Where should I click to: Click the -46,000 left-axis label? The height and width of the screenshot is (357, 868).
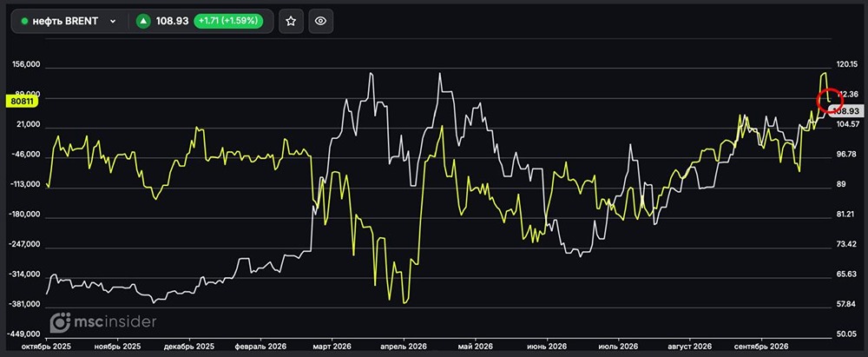(x=26, y=155)
